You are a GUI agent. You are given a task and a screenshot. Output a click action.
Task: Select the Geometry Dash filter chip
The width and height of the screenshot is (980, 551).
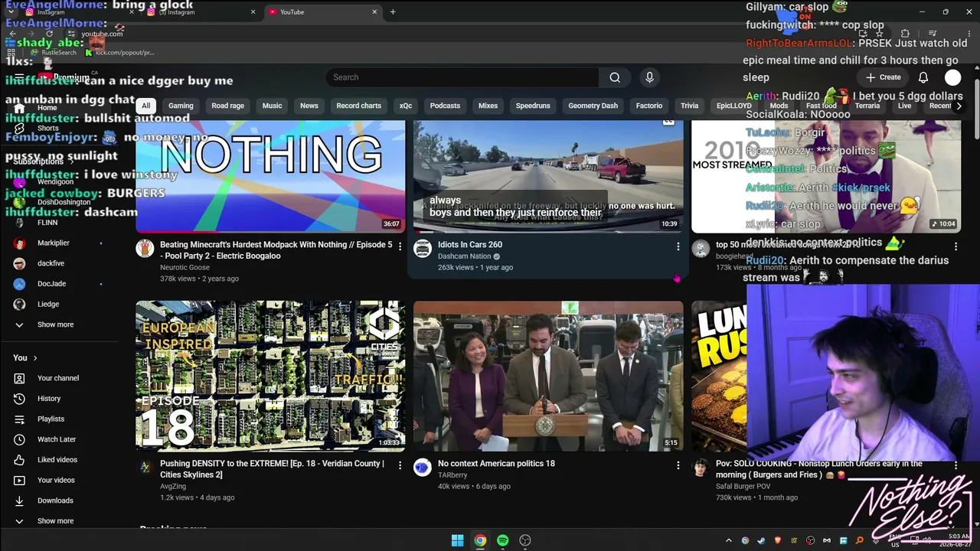593,106
